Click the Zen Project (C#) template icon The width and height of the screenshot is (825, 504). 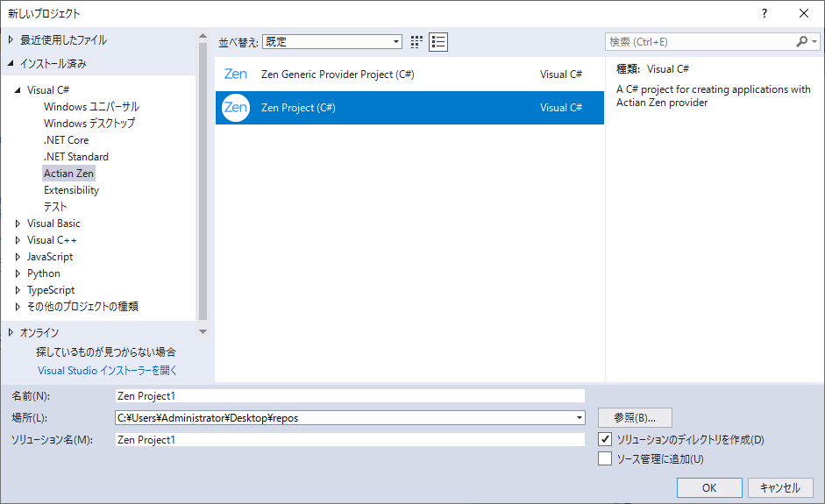tap(235, 108)
